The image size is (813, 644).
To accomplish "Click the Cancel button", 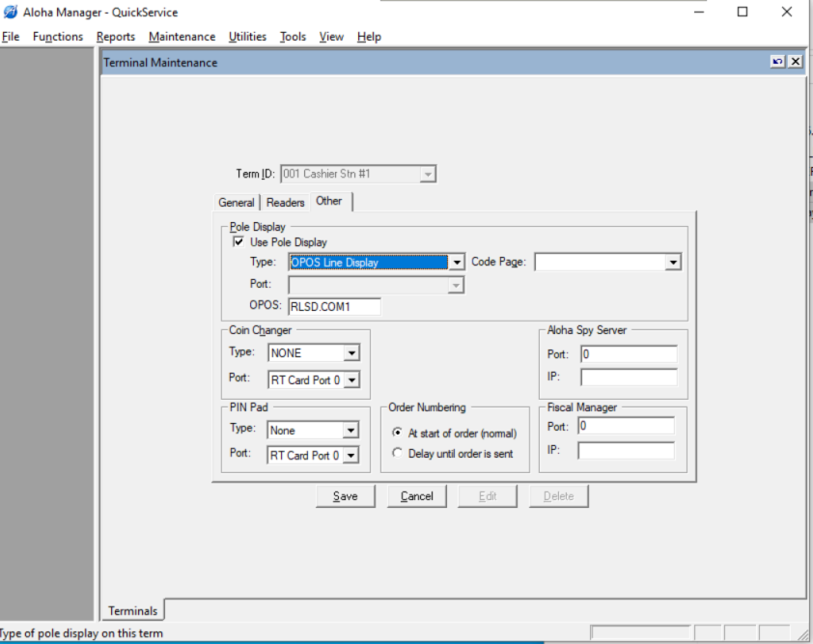I will (x=417, y=496).
